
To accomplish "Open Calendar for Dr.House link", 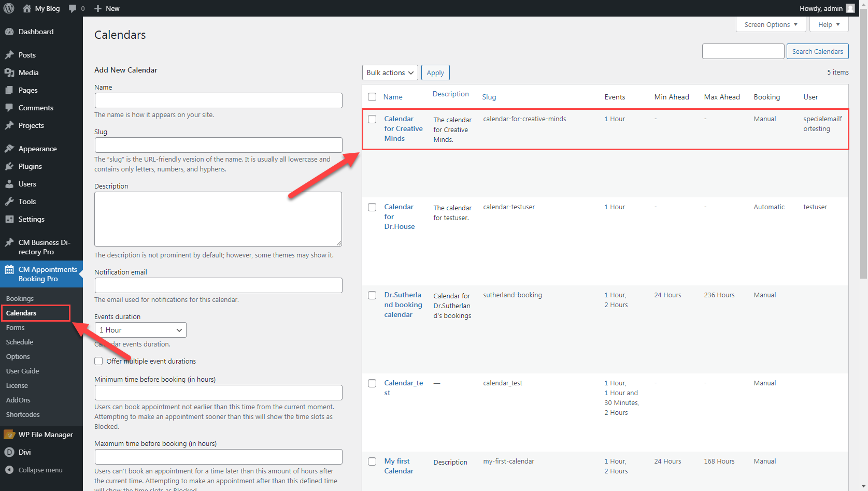I will click(400, 216).
